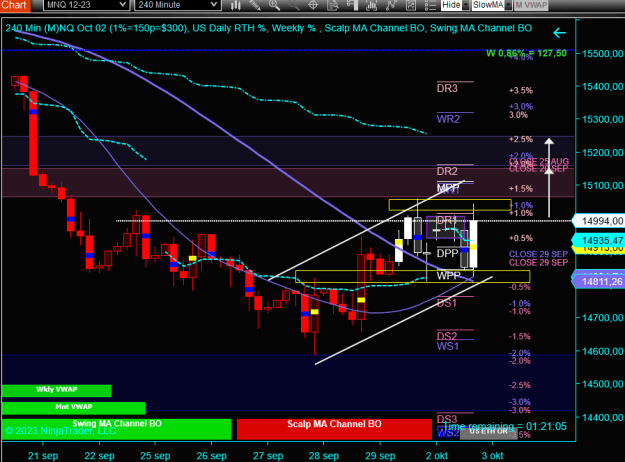Click the DS3 pivot label
This screenshot has width=625, height=462.
[447, 419]
